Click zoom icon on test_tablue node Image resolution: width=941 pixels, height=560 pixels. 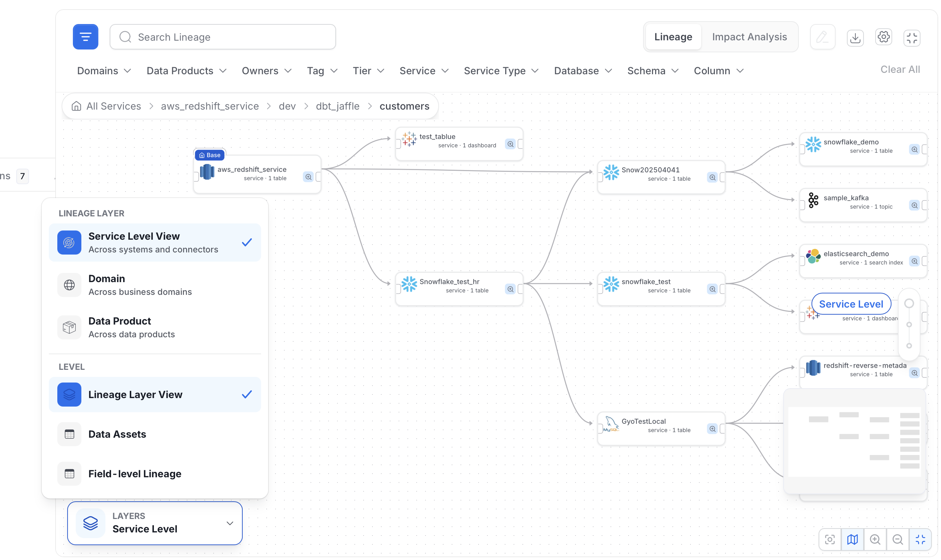coord(510,144)
